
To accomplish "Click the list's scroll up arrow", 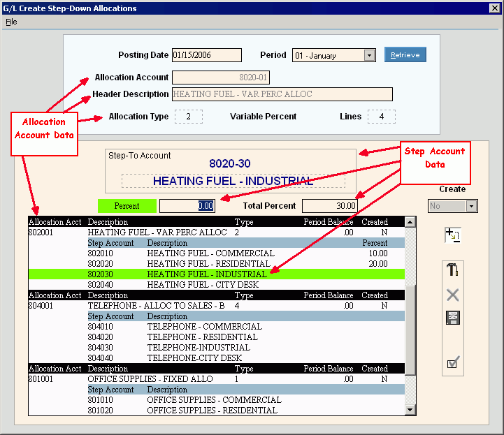I will click(410, 222).
